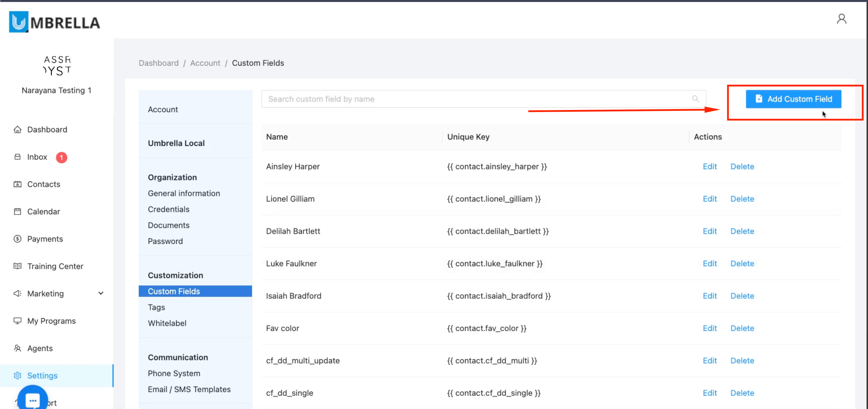868x409 pixels.
Task: Click the Inbox notification badge
Action: pos(61,157)
